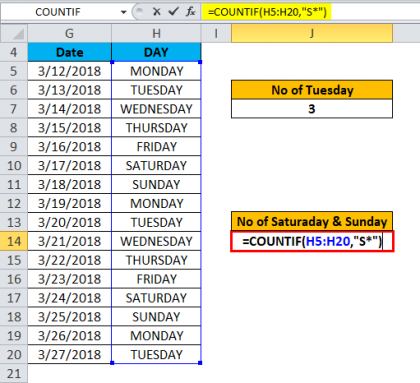This screenshot has width=420, height=383.
Task: Select row 14 header
Action: [14, 241]
